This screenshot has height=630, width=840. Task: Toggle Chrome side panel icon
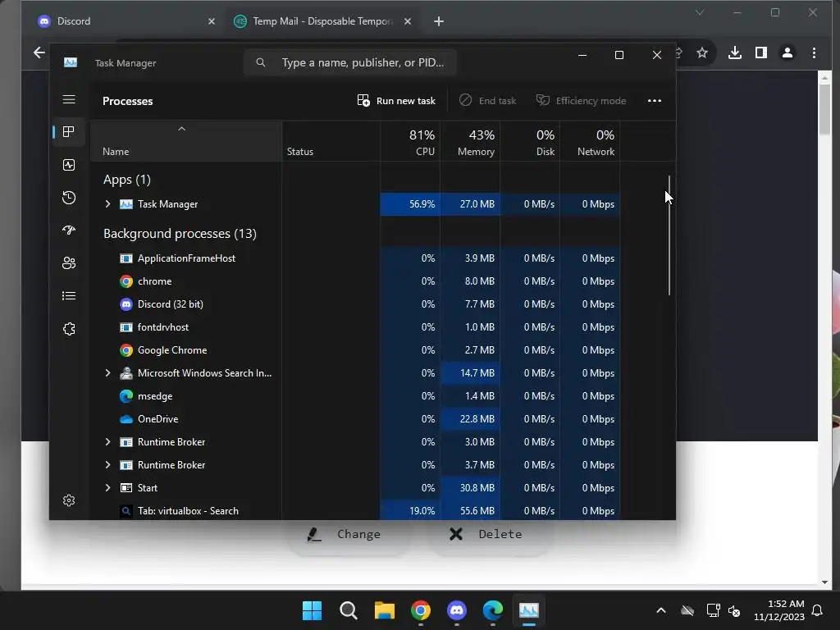coord(760,52)
